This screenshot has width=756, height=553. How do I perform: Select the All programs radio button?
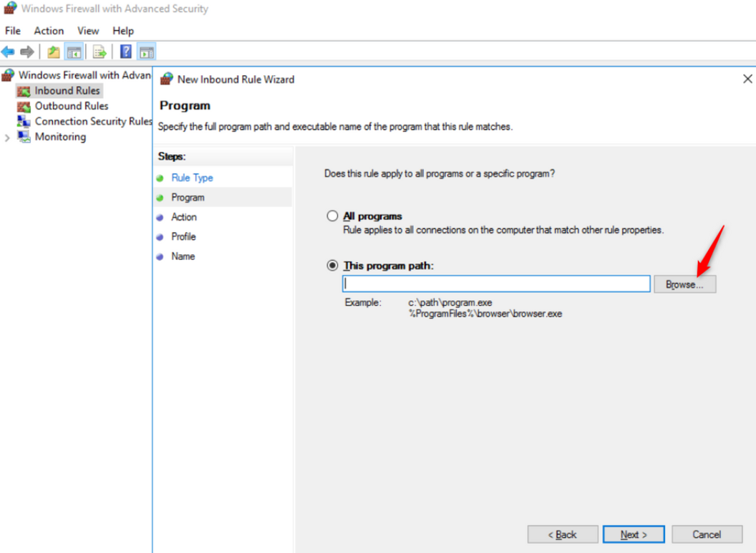tap(332, 216)
